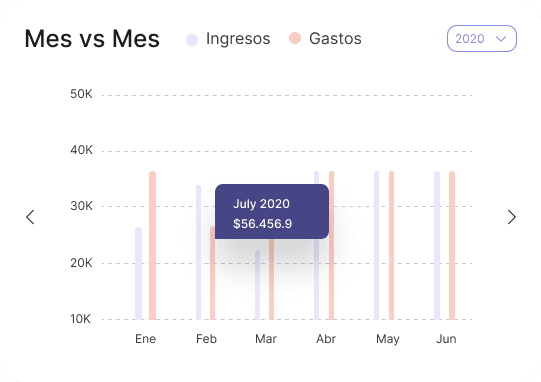Click the Mes vs Mes title
The height and width of the screenshot is (382, 541).
(x=92, y=38)
